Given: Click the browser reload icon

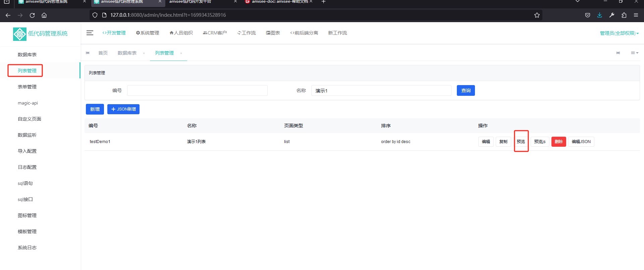Looking at the screenshot, I should pyautogui.click(x=32, y=15).
